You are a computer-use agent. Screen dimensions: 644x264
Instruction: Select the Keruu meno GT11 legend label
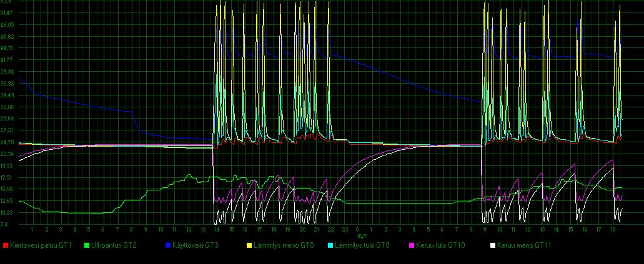tap(520, 245)
